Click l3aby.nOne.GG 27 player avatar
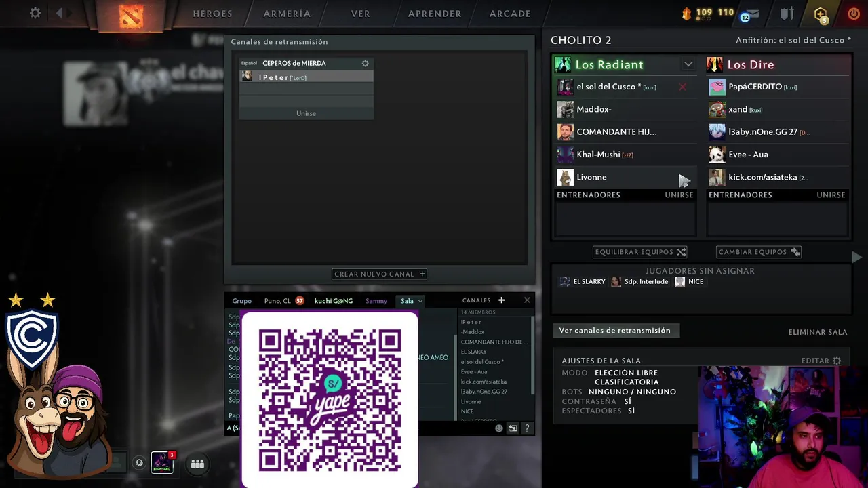Screen dimensions: 868x488 tap(717, 131)
